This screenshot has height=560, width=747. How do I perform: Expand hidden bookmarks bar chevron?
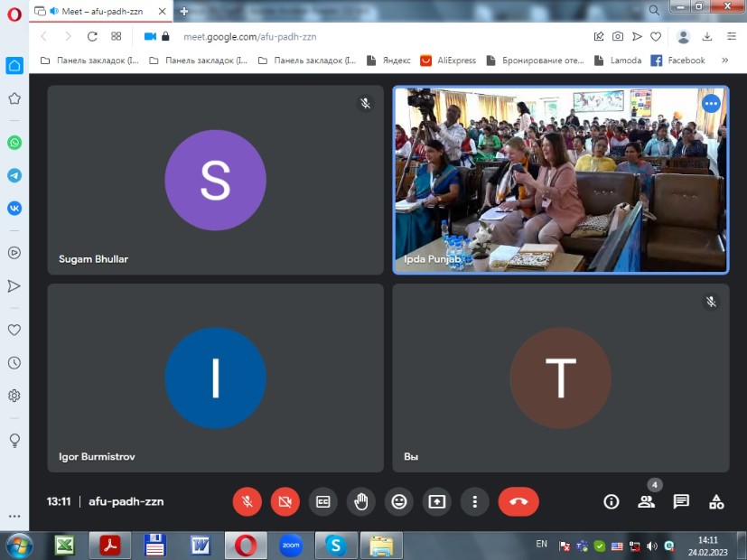pos(724,61)
